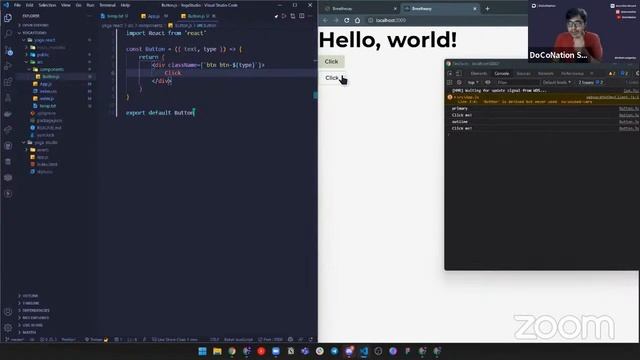Open the Terminal menu in VS Code
Screen dimensions: 640x360
coord(108,5)
